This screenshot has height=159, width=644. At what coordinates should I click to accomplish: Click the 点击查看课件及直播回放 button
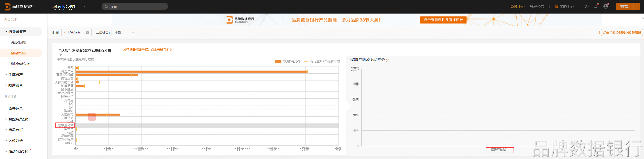tap(443, 20)
